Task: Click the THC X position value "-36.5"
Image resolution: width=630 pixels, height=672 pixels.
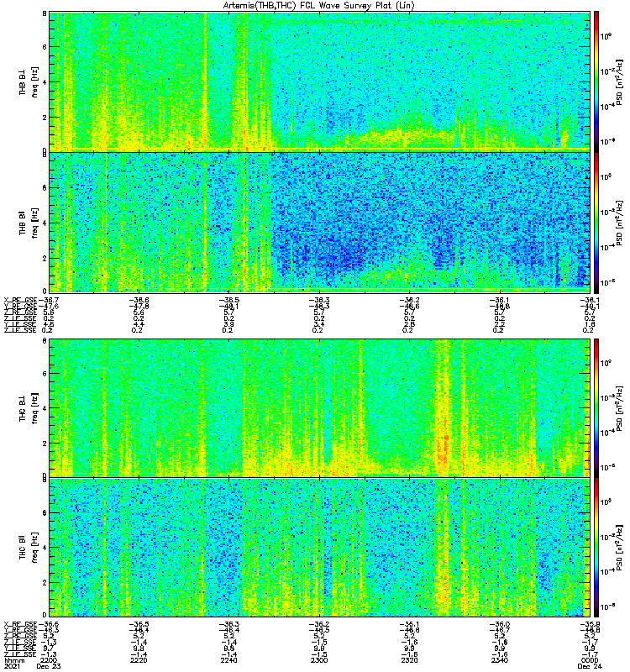Action: (x=139, y=624)
